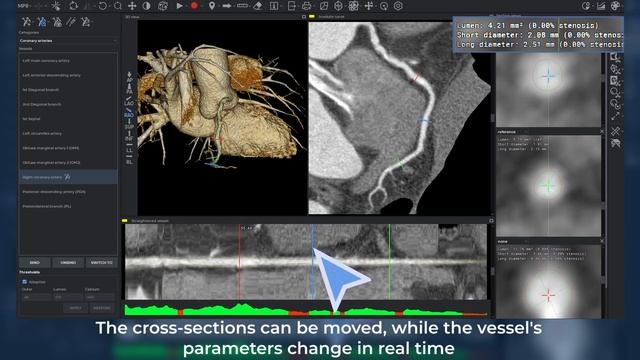The width and height of the screenshot is (640, 360).
Task: Select the fifth vessel tool icon
Action: click(86, 22)
